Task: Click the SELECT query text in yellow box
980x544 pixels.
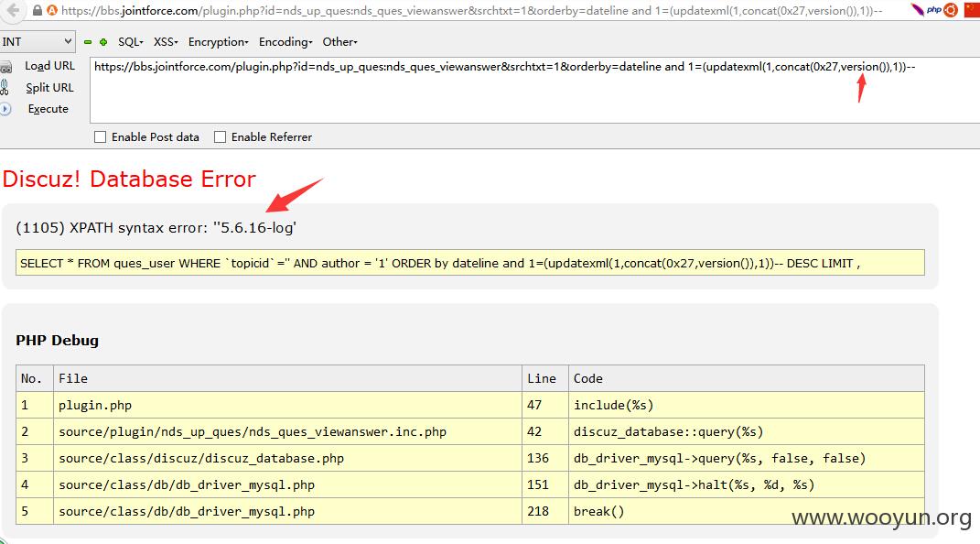Action: click(440, 263)
